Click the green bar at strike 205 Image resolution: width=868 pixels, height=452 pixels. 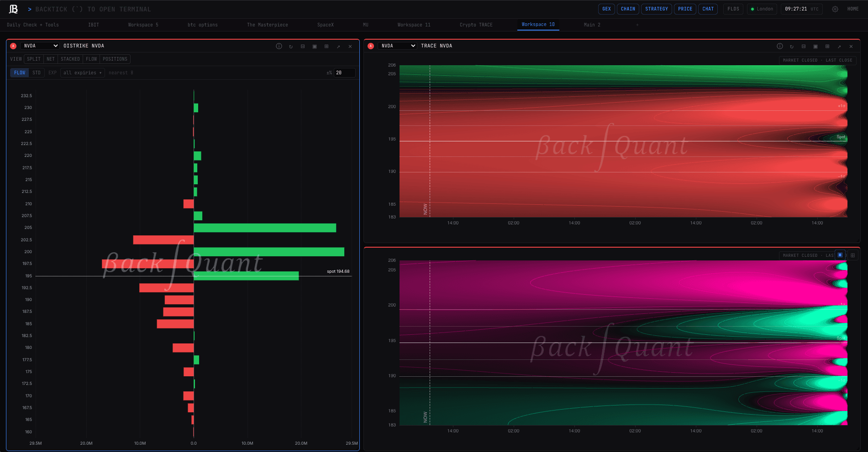click(265, 228)
